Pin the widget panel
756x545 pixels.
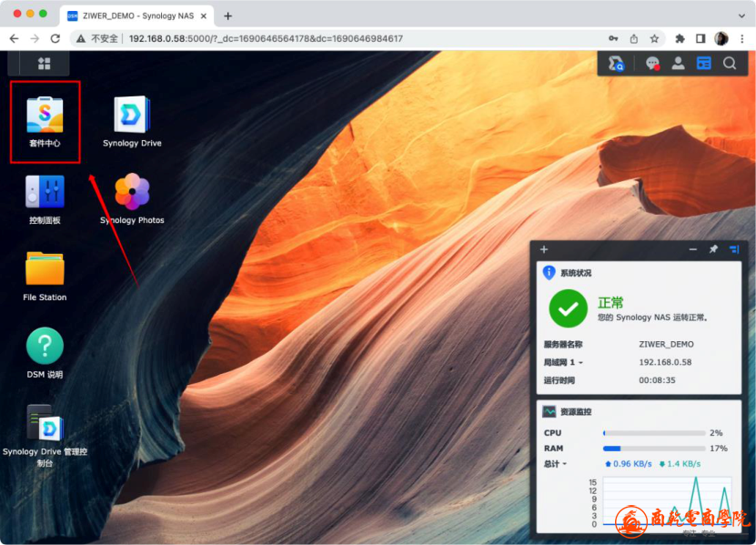[713, 249]
